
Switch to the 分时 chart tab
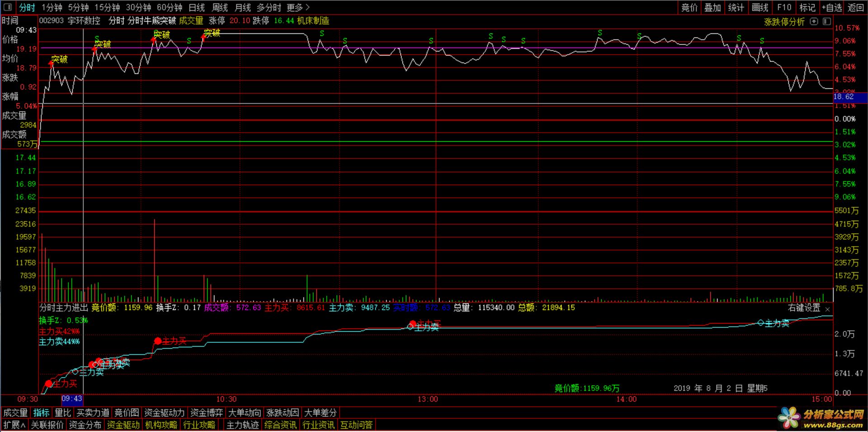point(27,8)
